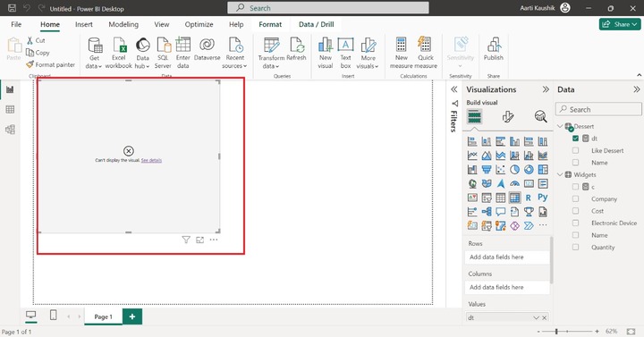Tick the Company field checkbox
The height and width of the screenshot is (337, 644).
[x=575, y=199]
